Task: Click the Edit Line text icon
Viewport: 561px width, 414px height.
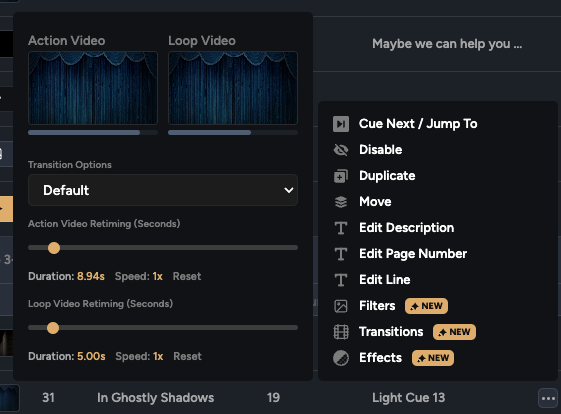Action: 341,280
